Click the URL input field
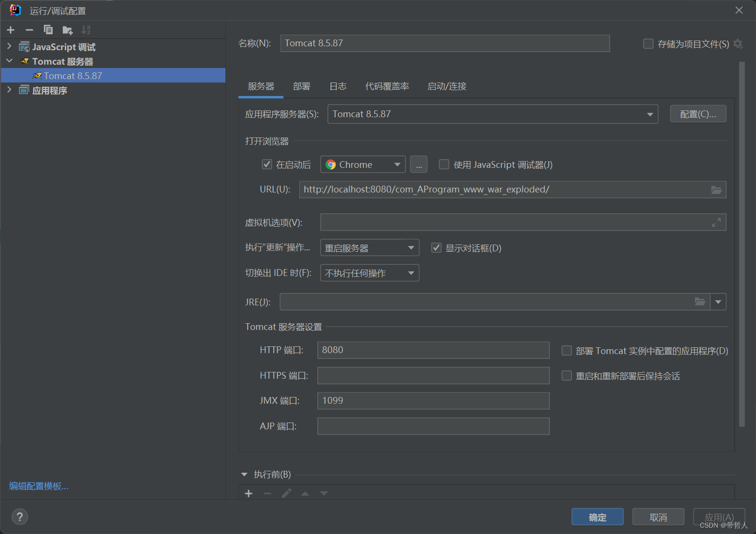Viewport: 756px width, 534px height. click(x=513, y=190)
